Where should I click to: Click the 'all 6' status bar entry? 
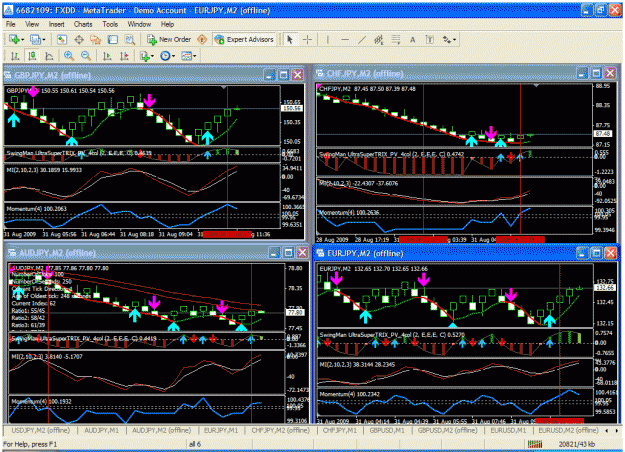(195, 444)
